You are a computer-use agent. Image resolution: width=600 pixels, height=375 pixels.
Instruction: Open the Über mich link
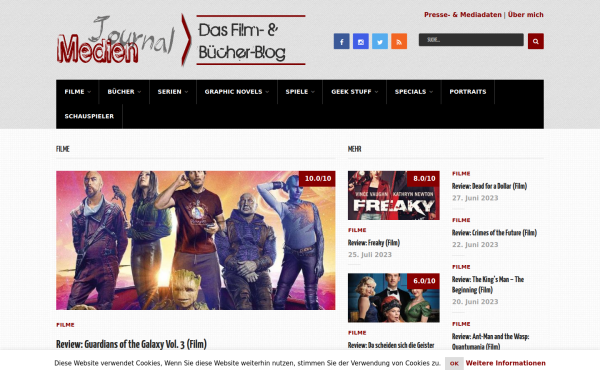525,15
